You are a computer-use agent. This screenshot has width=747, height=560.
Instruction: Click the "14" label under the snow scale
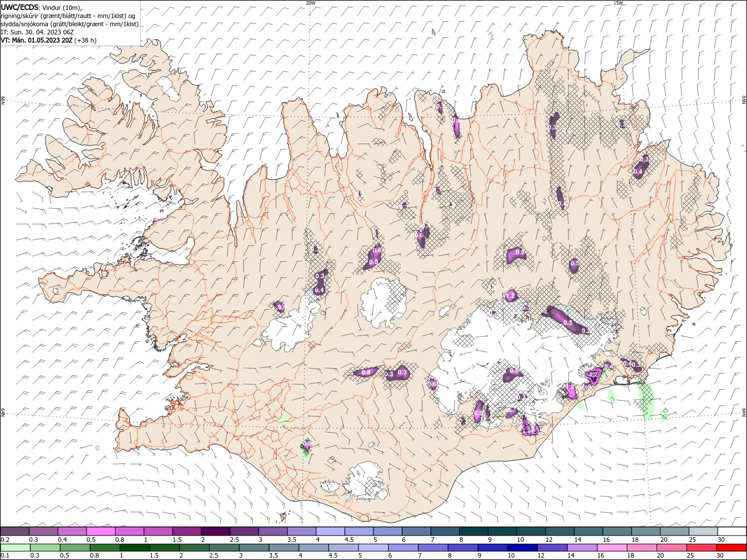click(x=577, y=540)
